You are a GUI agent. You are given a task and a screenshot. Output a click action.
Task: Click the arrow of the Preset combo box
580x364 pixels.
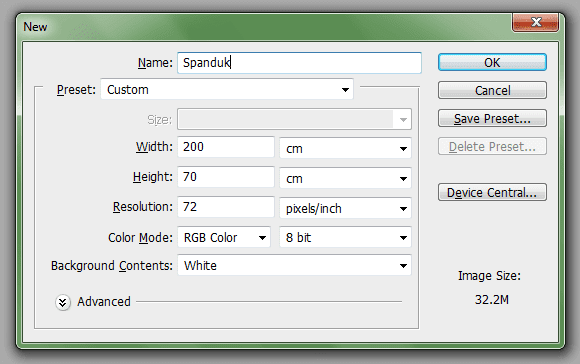coord(345,90)
